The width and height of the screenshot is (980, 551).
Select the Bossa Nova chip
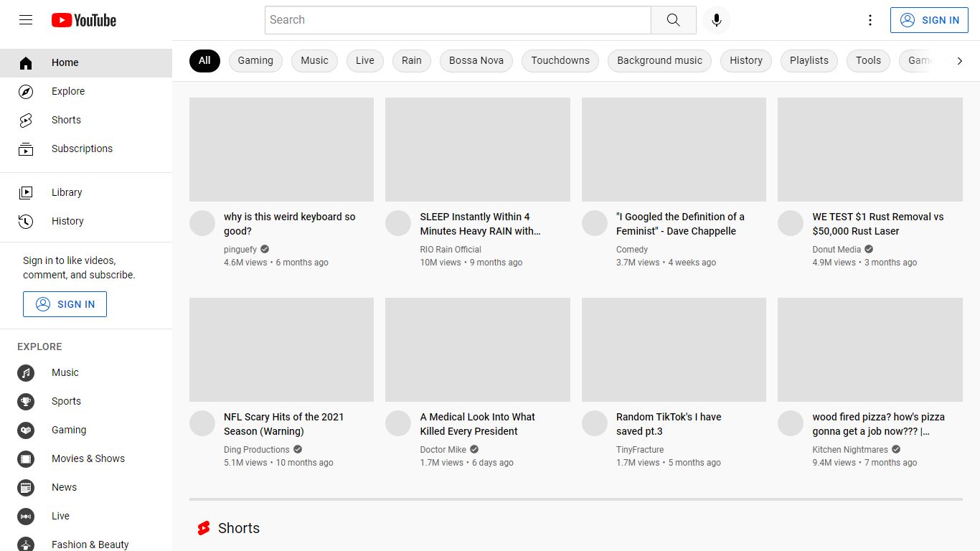[476, 61]
